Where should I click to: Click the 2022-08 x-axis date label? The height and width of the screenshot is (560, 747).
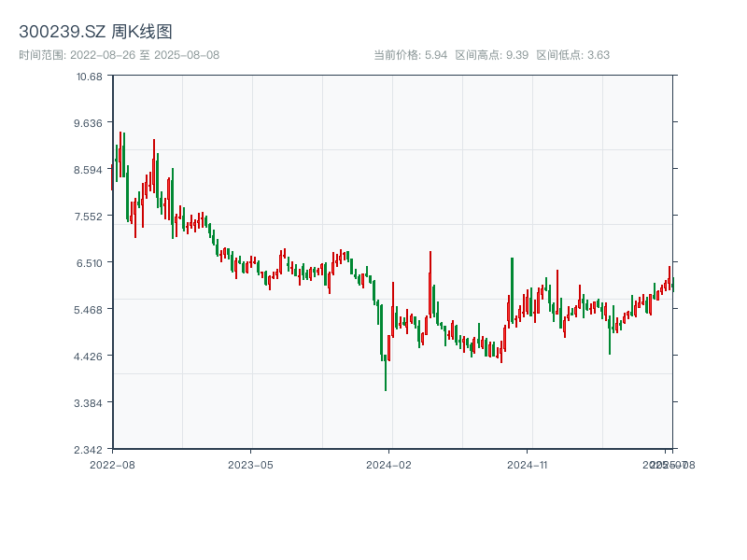pos(112,464)
